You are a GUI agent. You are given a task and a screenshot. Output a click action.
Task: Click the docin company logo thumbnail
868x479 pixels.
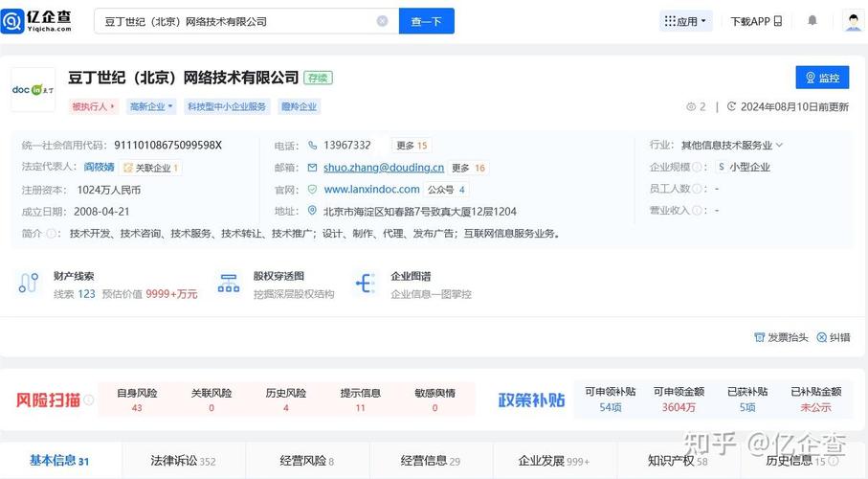pos(33,89)
